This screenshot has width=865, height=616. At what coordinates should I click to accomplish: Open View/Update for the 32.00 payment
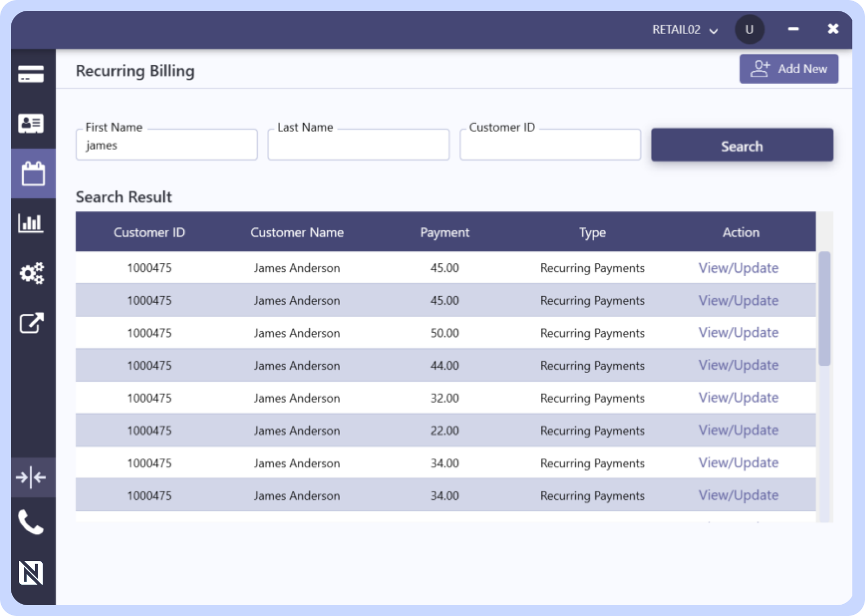pyautogui.click(x=738, y=398)
